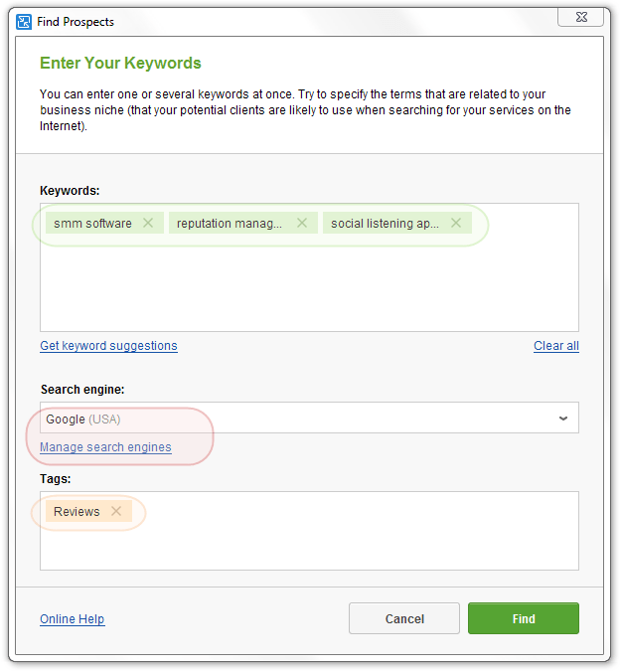Screen dimensions: 621x672
Task: Expand the search engine dropdown arrow
Action: point(563,419)
